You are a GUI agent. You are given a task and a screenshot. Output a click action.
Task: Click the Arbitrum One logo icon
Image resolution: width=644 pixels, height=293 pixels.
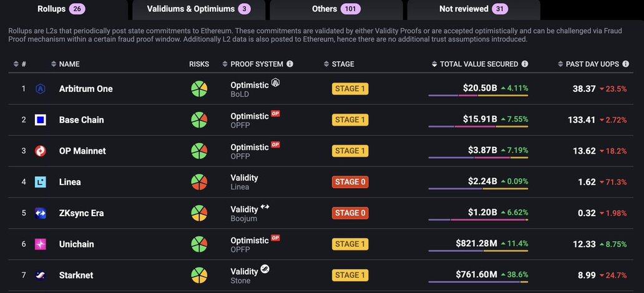(41, 89)
